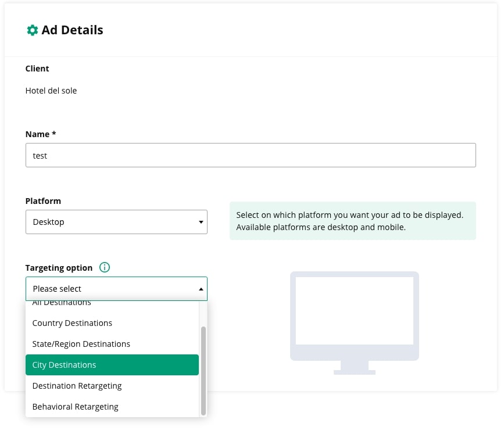Screen dimensions: 504x434
Task: Click the Name * field label
Action: point(41,134)
